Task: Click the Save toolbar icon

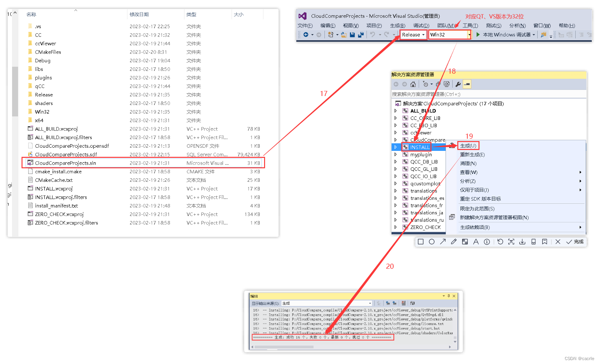Action: (x=352, y=35)
